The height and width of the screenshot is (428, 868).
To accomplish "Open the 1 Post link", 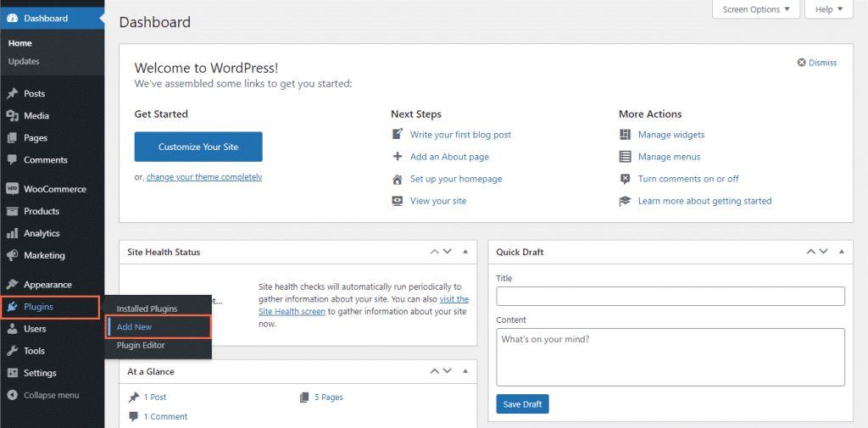I will pos(155,397).
